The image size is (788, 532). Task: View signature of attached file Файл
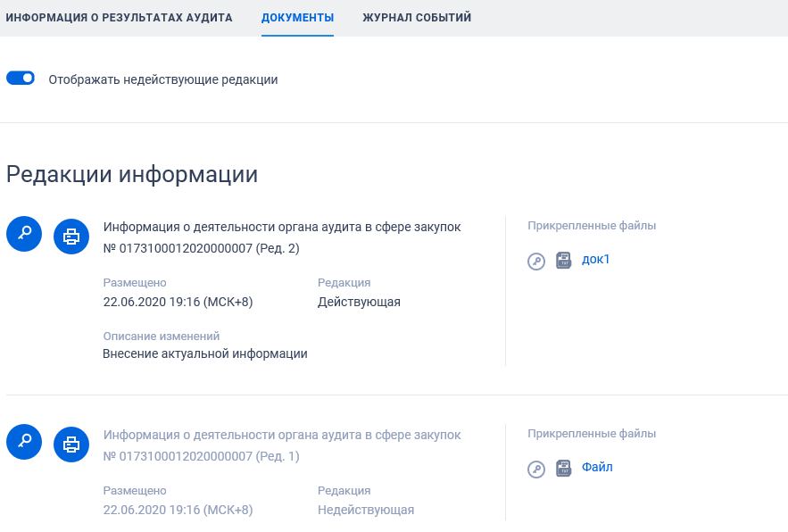click(x=536, y=470)
